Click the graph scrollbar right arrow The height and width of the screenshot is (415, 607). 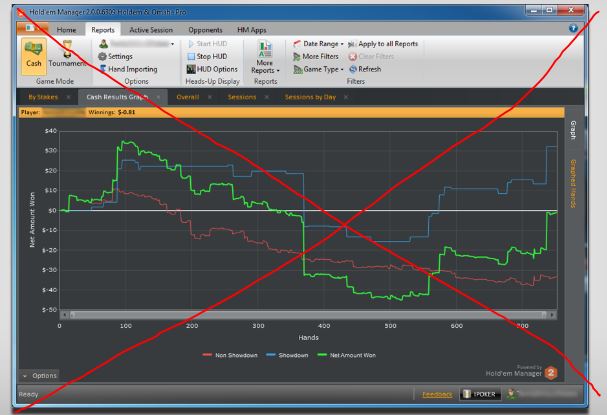[552, 315]
